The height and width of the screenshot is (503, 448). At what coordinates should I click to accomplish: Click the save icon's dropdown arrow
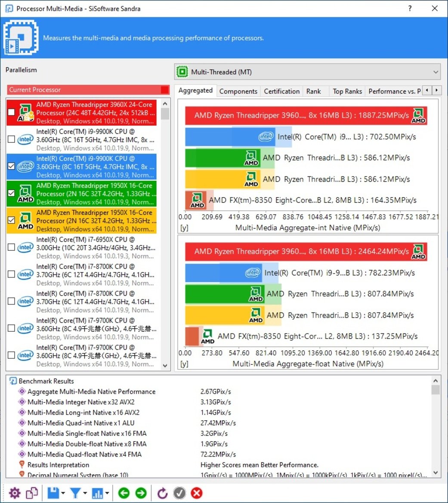coord(63,493)
